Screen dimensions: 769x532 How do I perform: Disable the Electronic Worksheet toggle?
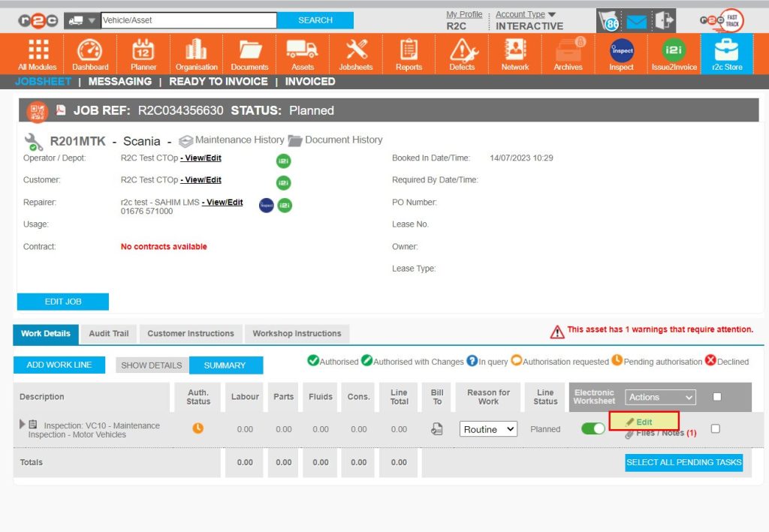593,428
